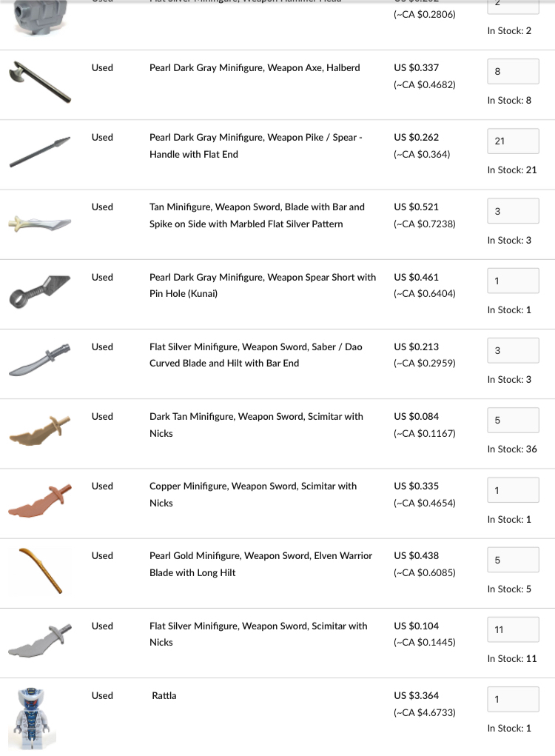Edit quantity field for Halberd axe

tap(513, 72)
